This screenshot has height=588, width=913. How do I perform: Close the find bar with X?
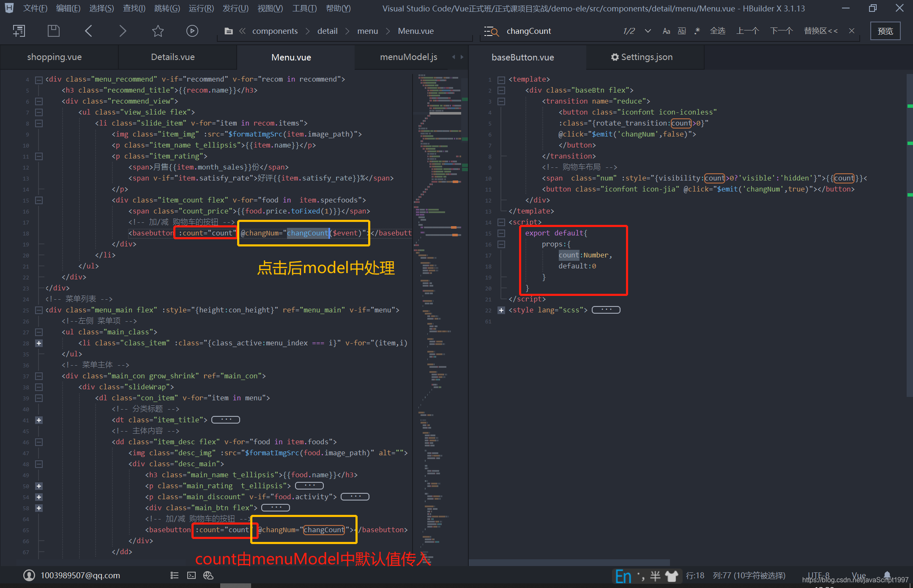click(x=852, y=31)
